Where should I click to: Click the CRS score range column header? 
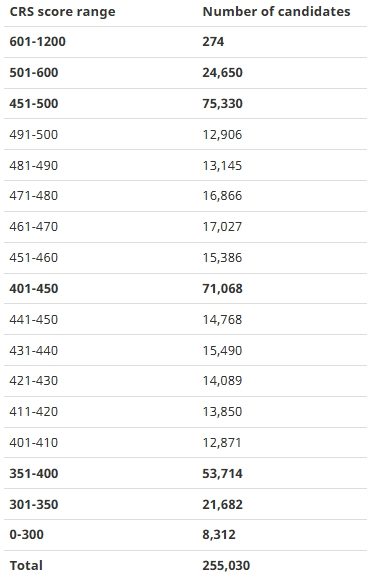[62, 12]
